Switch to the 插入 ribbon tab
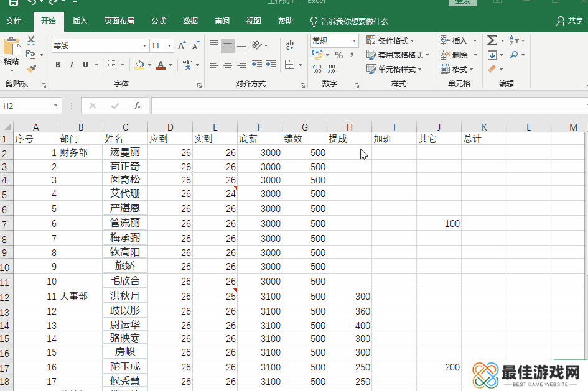The width and height of the screenshot is (588, 391). 80,21
